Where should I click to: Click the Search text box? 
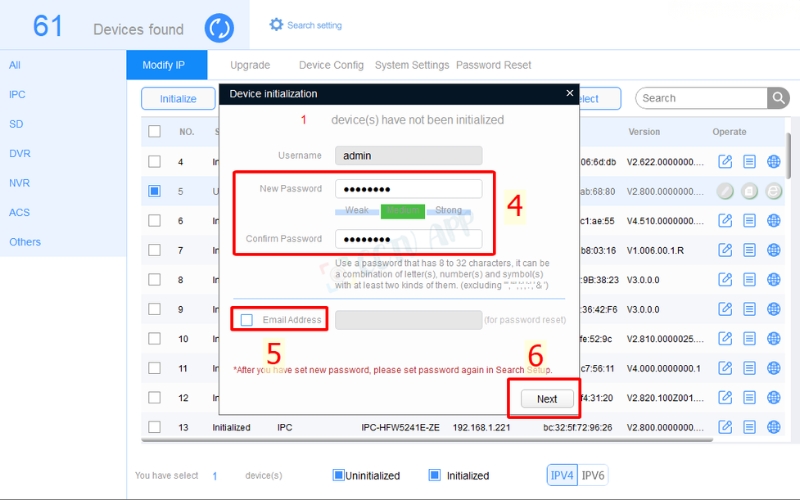coord(702,98)
